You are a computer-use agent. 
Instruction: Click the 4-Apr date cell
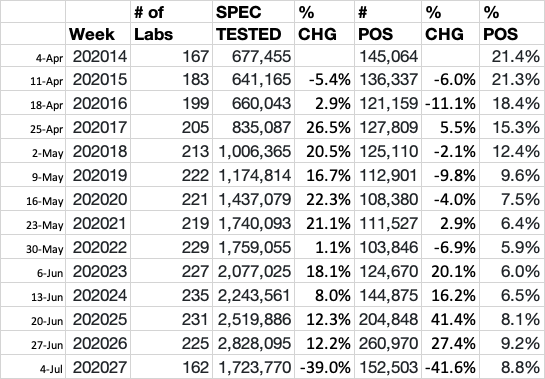point(33,56)
